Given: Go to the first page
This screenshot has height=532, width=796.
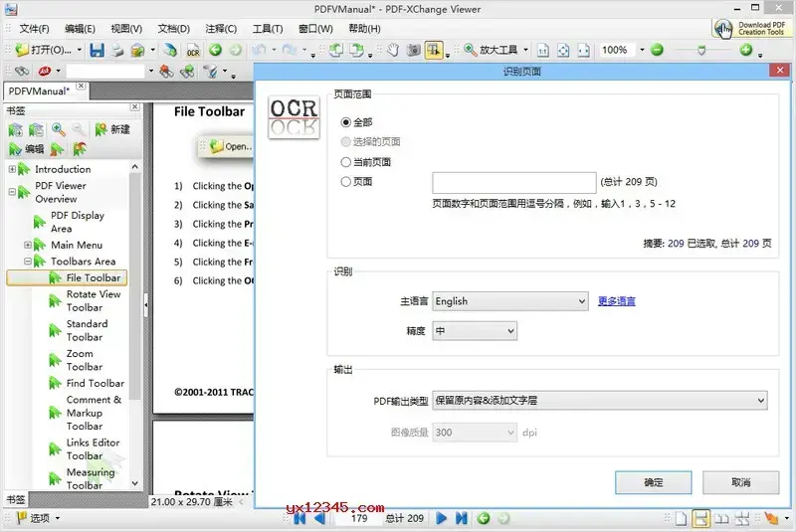Looking at the screenshot, I should coord(299,518).
